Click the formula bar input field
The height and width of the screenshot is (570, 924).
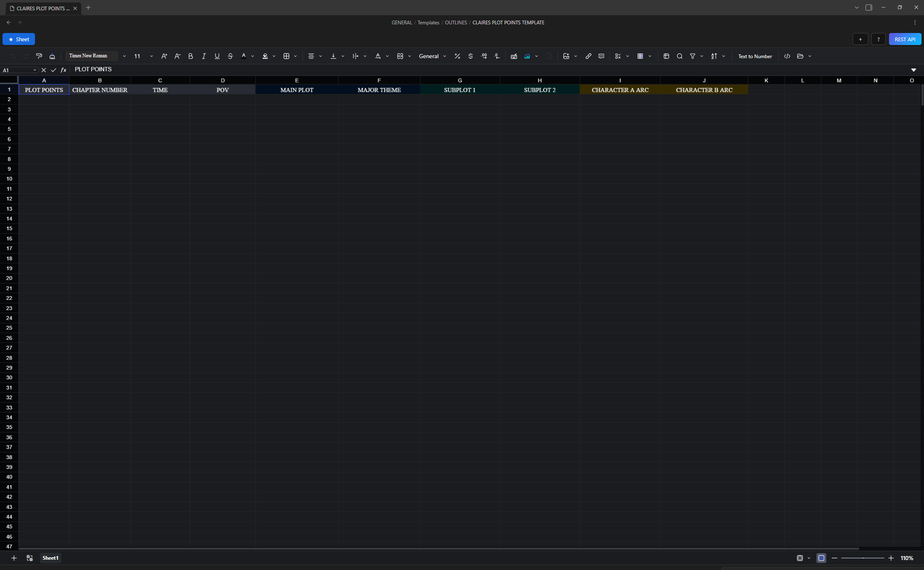(x=490, y=70)
